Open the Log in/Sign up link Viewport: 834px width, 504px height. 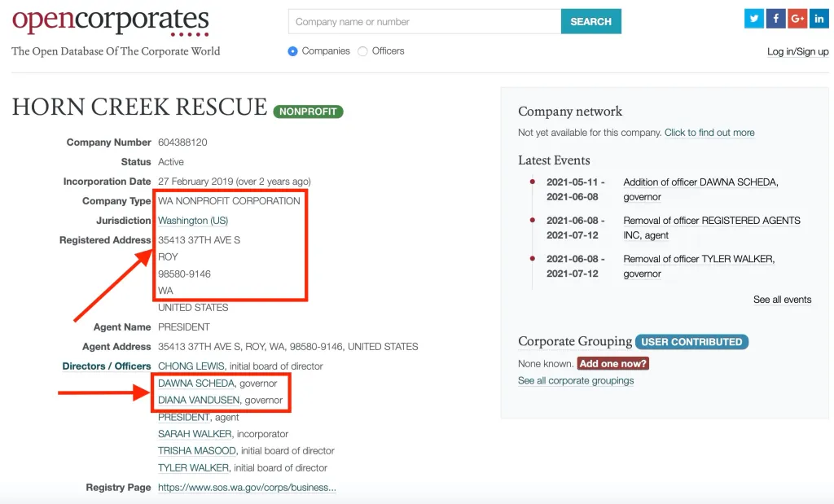click(x=797, y=51)
